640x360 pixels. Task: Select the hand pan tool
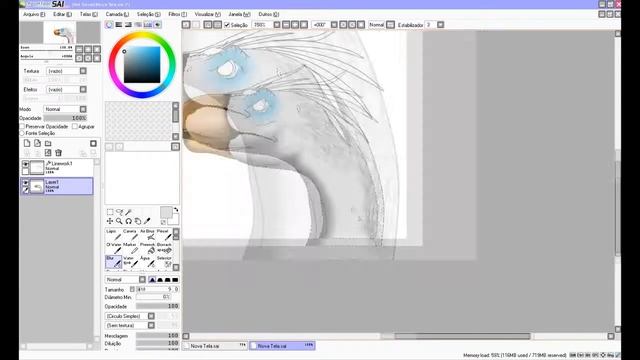[138, 221]
